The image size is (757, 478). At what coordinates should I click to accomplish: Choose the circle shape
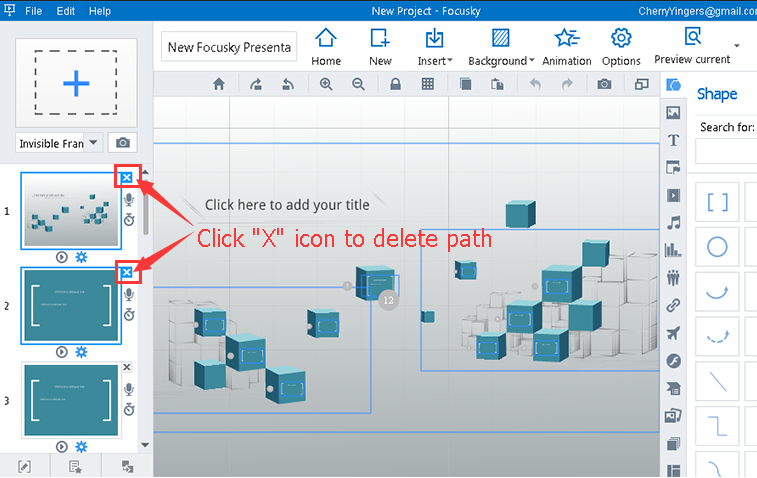coord(717,247)
